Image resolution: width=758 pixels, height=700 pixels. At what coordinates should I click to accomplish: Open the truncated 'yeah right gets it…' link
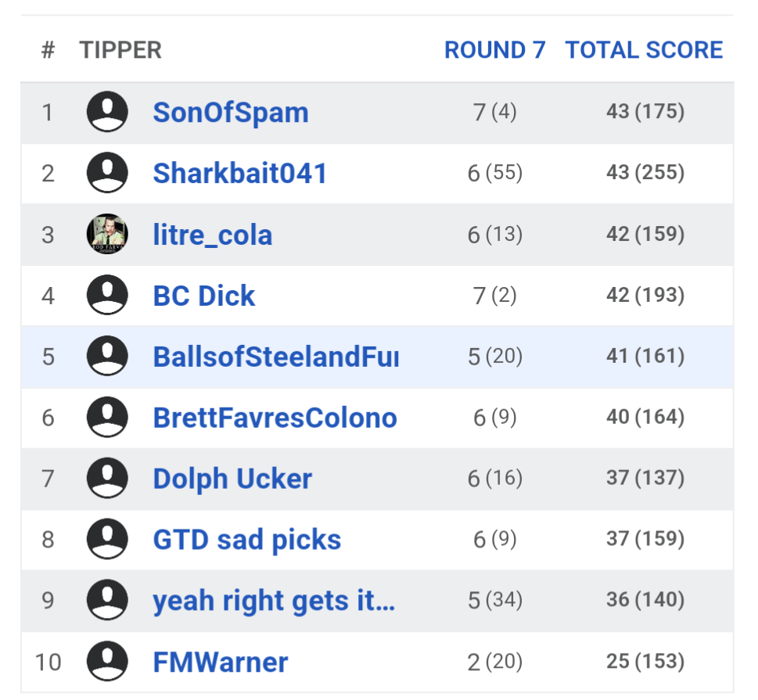pos(274,601)
